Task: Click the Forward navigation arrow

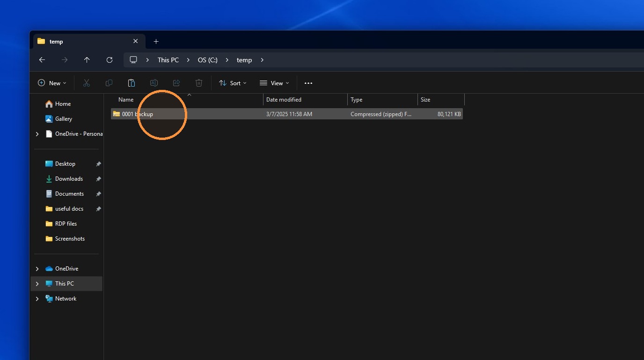Action: coord(65,60)
